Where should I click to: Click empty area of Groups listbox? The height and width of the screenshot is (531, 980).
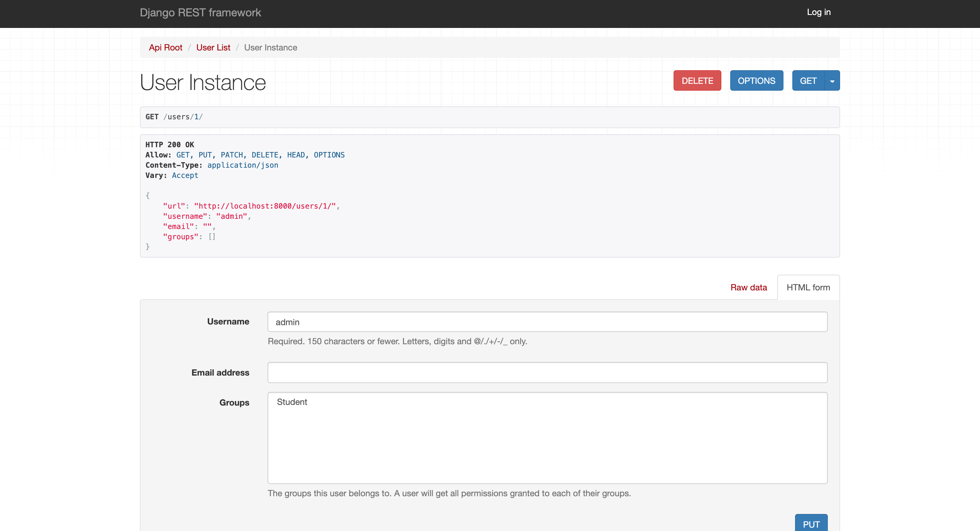547,449
